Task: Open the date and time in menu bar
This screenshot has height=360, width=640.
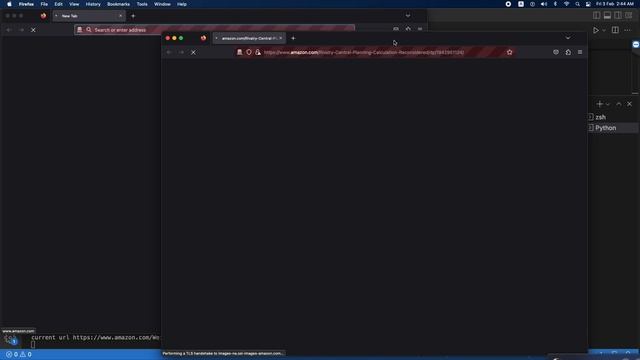Action: [x=615, y=4]
